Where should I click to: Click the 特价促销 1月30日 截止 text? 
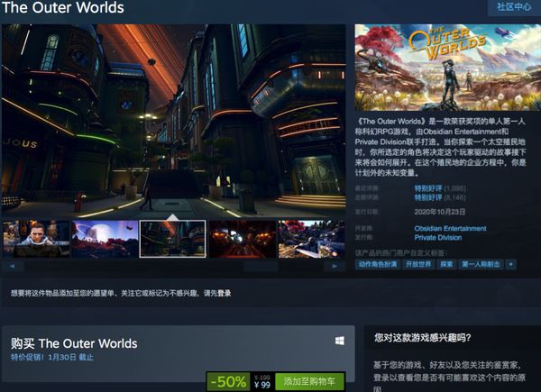click(52, 357)
